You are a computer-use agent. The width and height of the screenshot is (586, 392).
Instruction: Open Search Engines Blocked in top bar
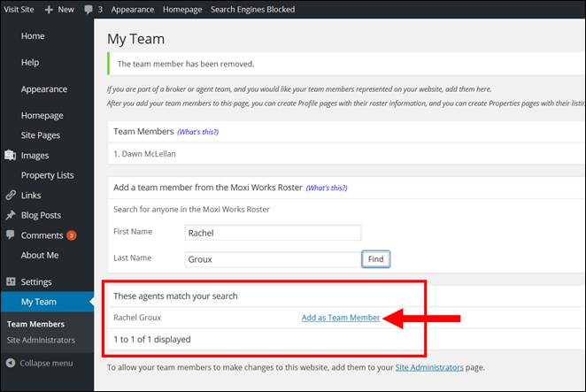pos(252,9)
